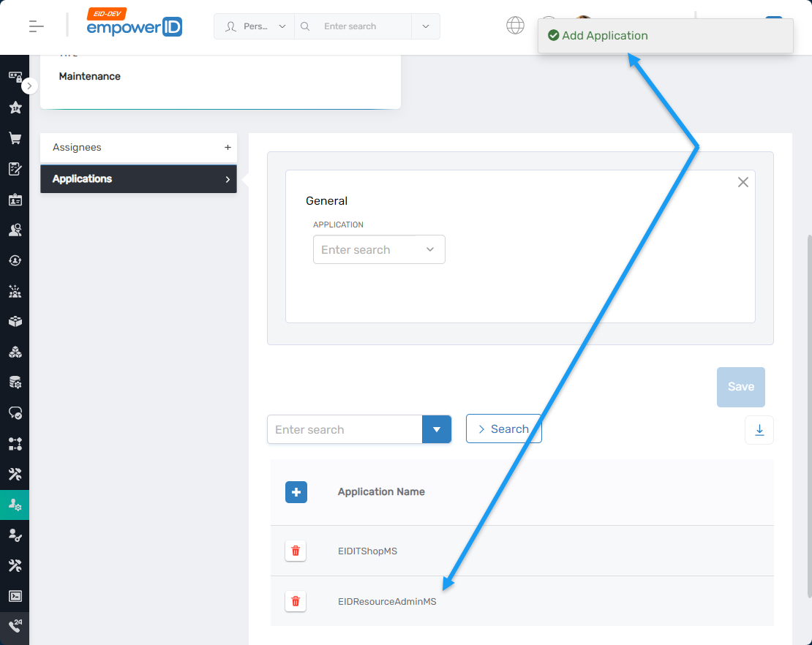Remove EIDResourceAdminMS with trash icon

point(296,601)
